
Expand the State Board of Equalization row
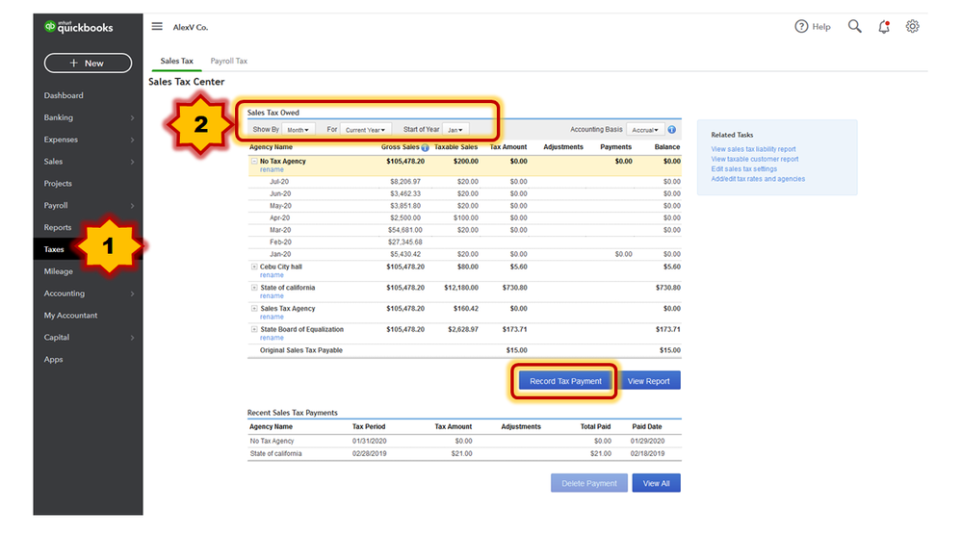(254, 329)
